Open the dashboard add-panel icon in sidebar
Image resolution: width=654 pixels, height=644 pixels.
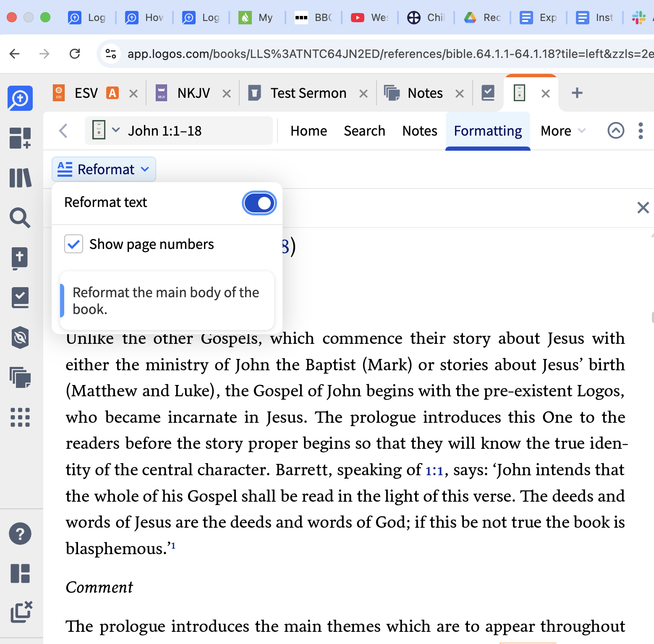coord(20,138)
